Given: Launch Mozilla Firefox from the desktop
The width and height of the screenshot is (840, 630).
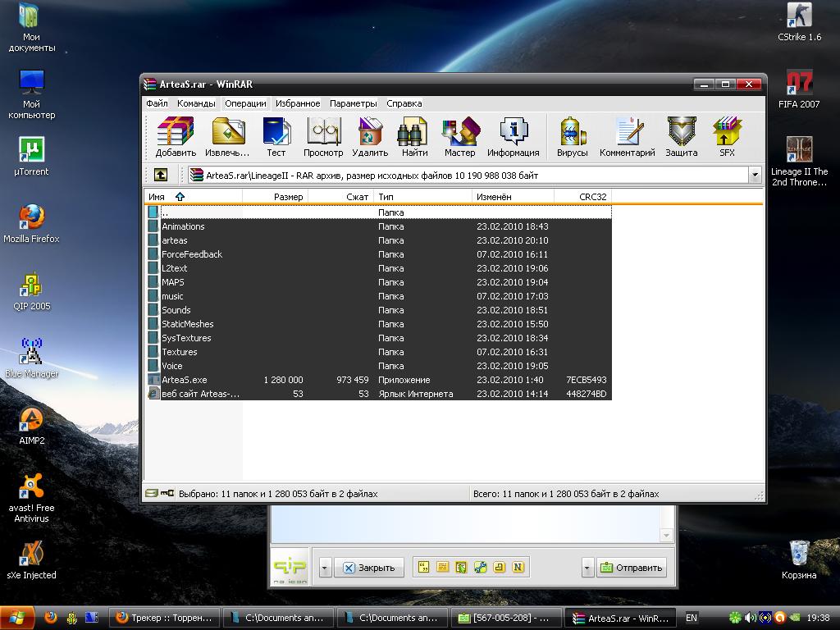Looking at the screenshot, I should click(x=31, y=223).
